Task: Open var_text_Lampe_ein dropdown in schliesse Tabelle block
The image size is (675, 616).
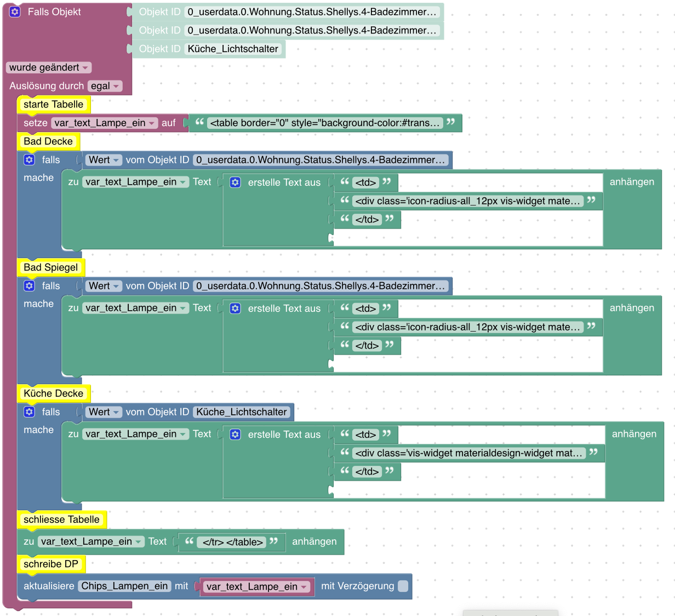Action: click(91, 541)
